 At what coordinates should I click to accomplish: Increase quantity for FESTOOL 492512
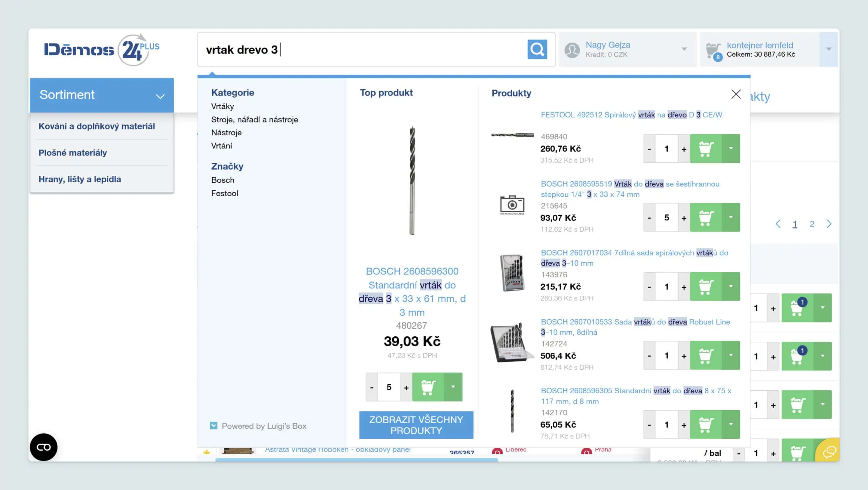684,149
